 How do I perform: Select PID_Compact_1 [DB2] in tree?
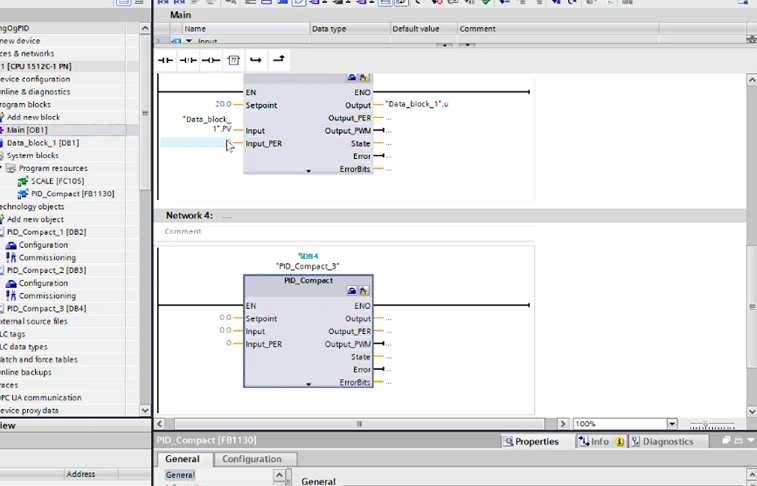click(x=46, y=232)
